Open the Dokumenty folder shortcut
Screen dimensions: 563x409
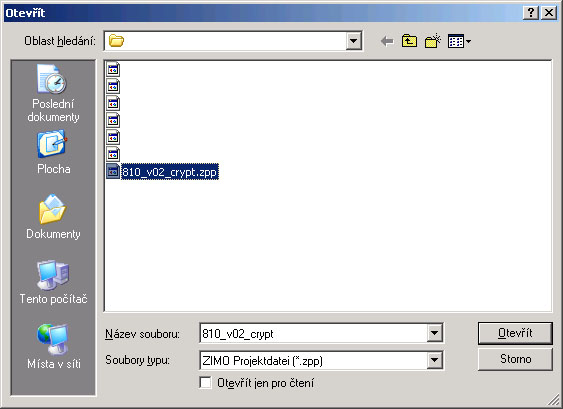point(53,217)
